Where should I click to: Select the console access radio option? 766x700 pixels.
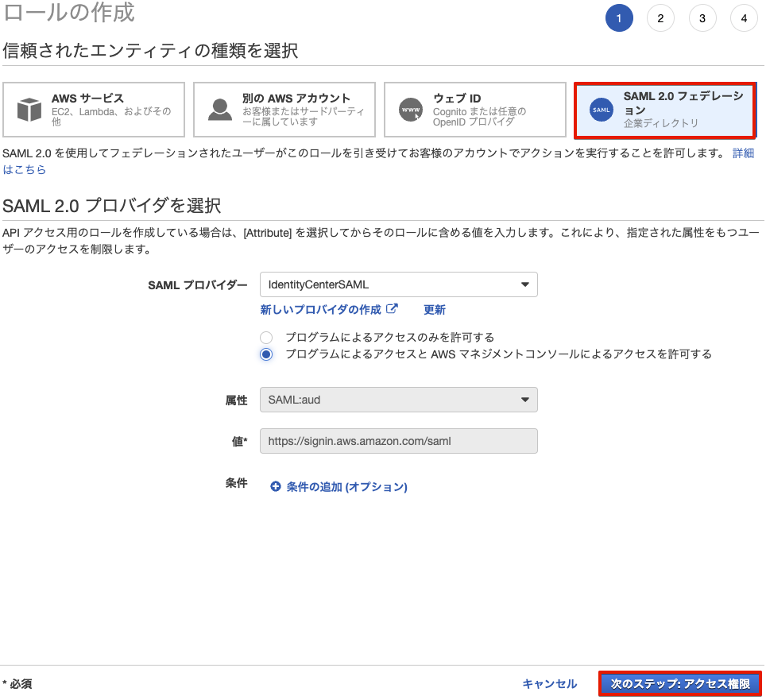265,355
